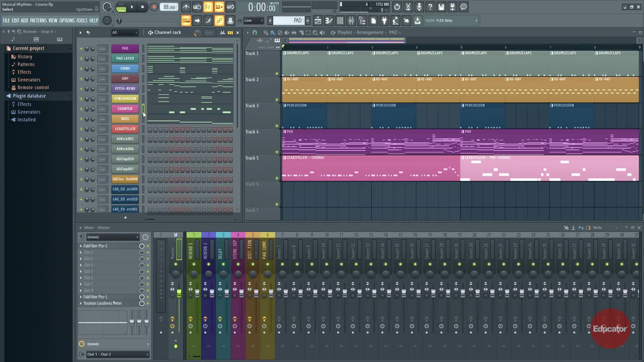Viewport: 644px width, 362px height.
Task: Open channel rack All filter dropdown
Action: coord(125,33)
